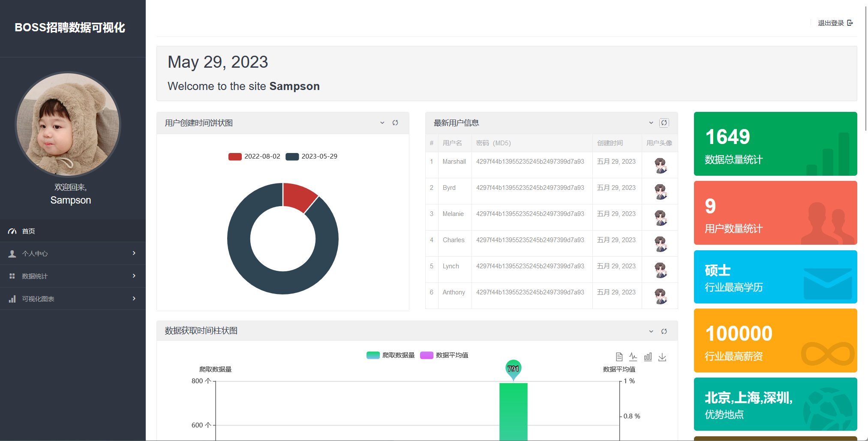Expand the 数据统计 submenu arrow
This screenshot has height=441, width=868.
coord(134,276)
